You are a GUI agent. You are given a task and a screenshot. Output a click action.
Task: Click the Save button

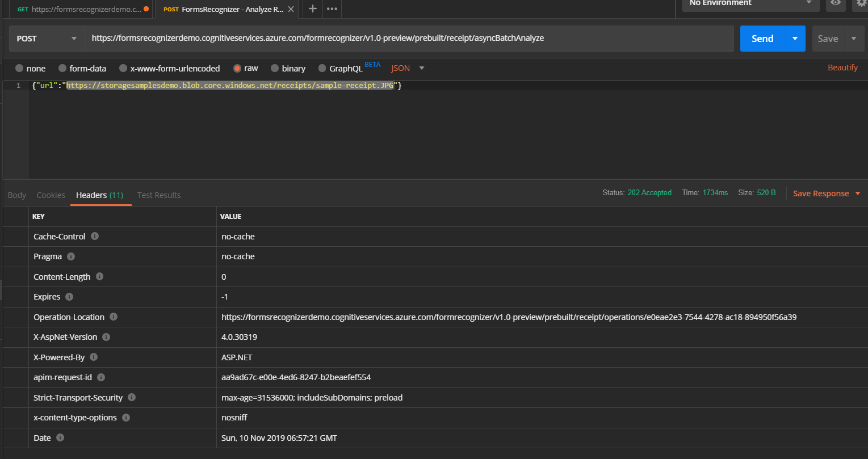click(x=828, y=39)
